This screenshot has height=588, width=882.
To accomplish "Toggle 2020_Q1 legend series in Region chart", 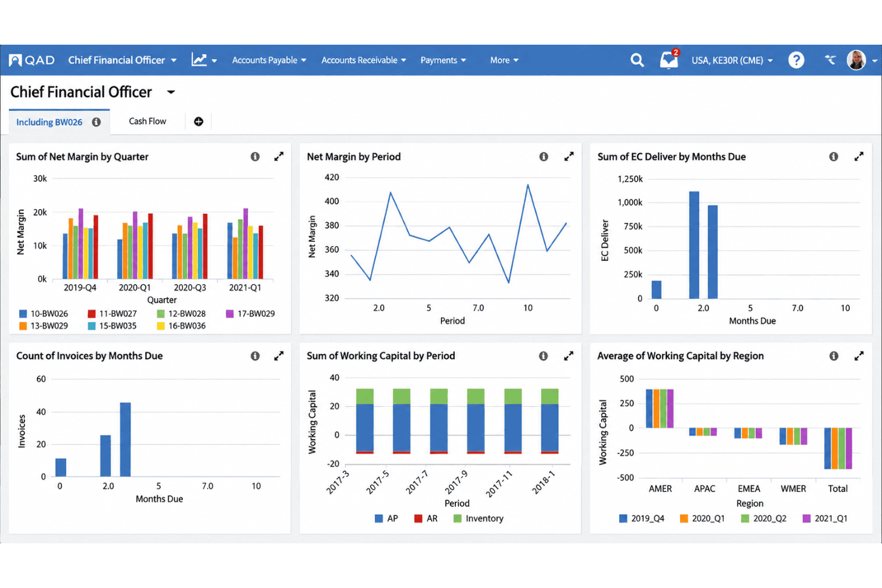I will tap(702, 518).
